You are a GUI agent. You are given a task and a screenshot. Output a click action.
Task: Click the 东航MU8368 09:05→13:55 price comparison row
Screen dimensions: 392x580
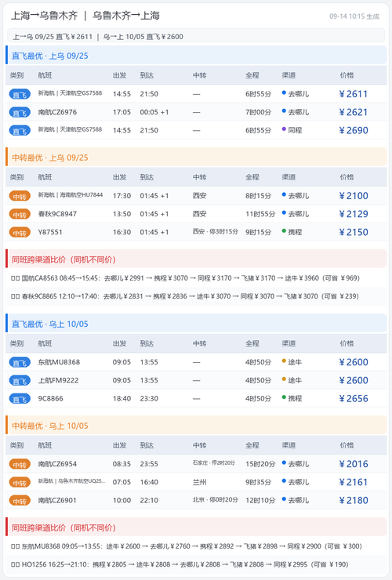coord(196,546)
